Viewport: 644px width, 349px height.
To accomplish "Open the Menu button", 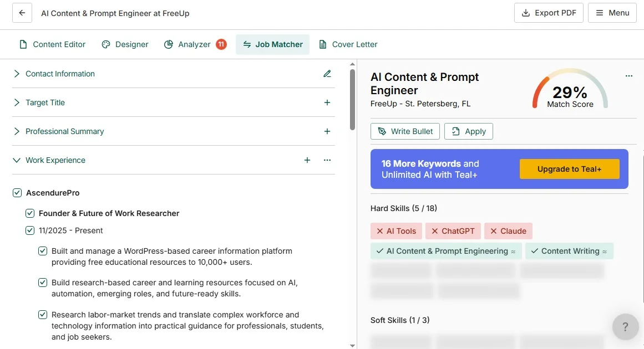I will [612, 13].
